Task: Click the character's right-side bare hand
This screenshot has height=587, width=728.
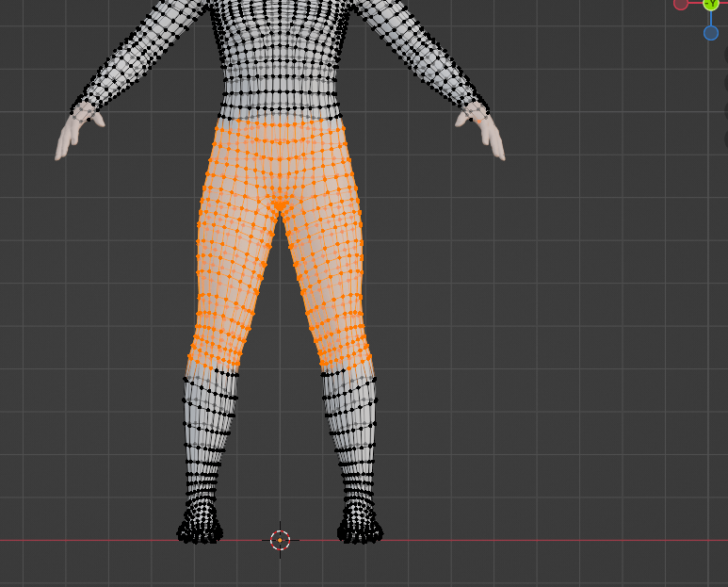Action: pyautogui.click(x=492, y=136)
